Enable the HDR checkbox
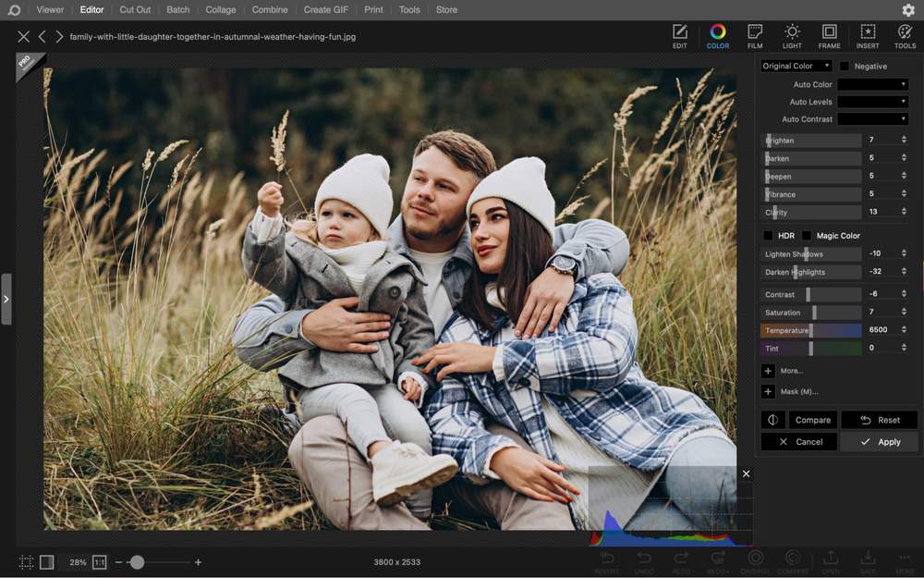Image resolution: width=924 pixels, height=578 pixels. tap(768, 236)
